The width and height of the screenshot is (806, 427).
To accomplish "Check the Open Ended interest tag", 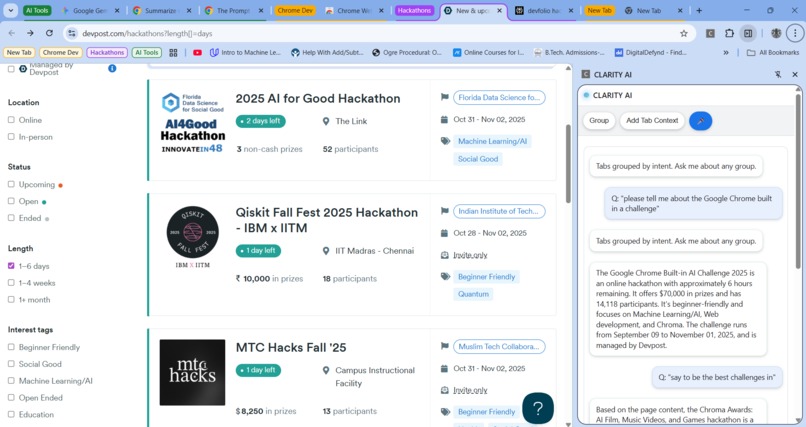I will tap(11, 398).
